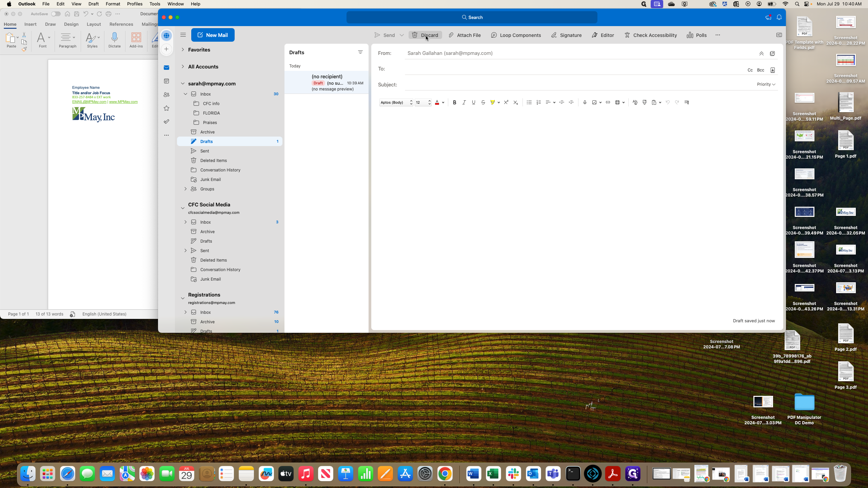This screenshot has width=868, height=488.
Task: Open the Editor tool
Action: coord(603,35)
